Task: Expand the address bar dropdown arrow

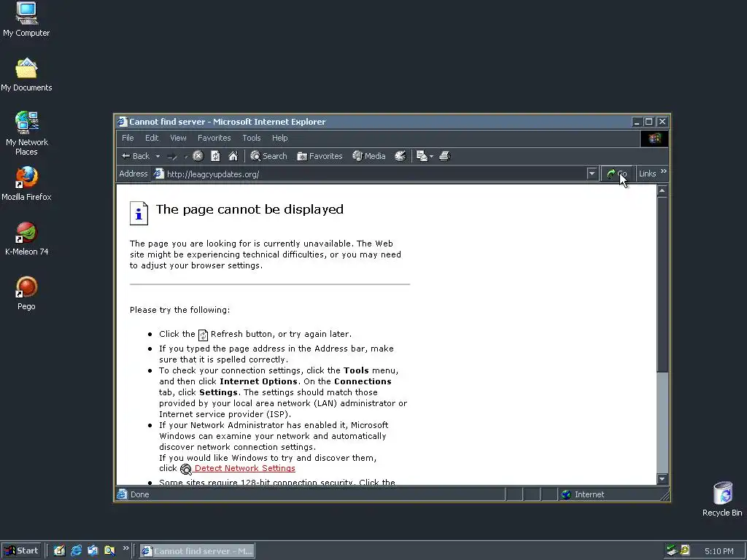Action: 592,174
